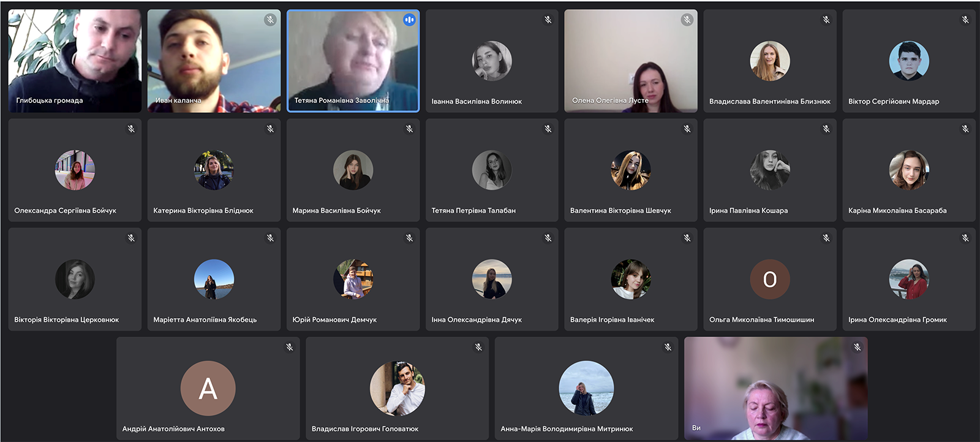Click muted mic icon on Катерина Вікторівна Бліднюк tile
This screenshot has height=442, width=980.
270,129
